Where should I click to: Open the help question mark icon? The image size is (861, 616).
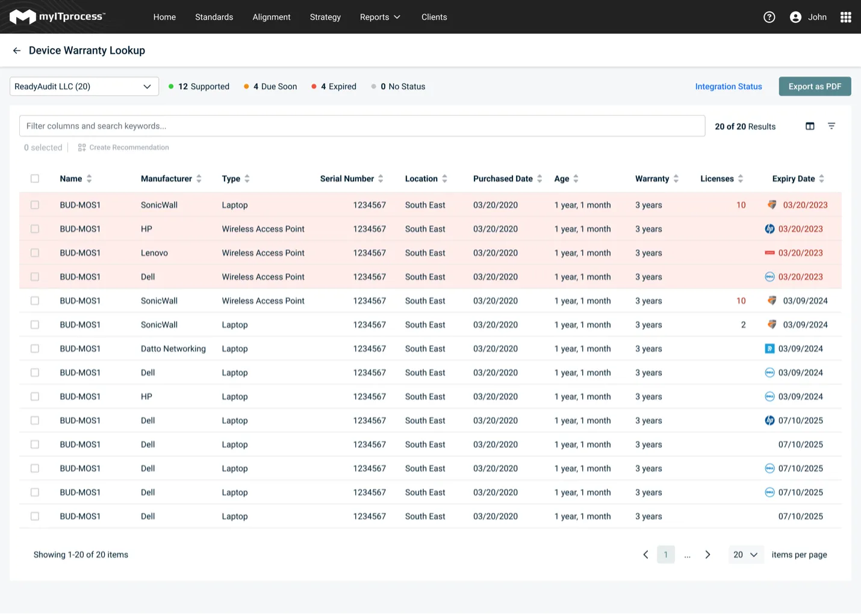pos(769,17)
